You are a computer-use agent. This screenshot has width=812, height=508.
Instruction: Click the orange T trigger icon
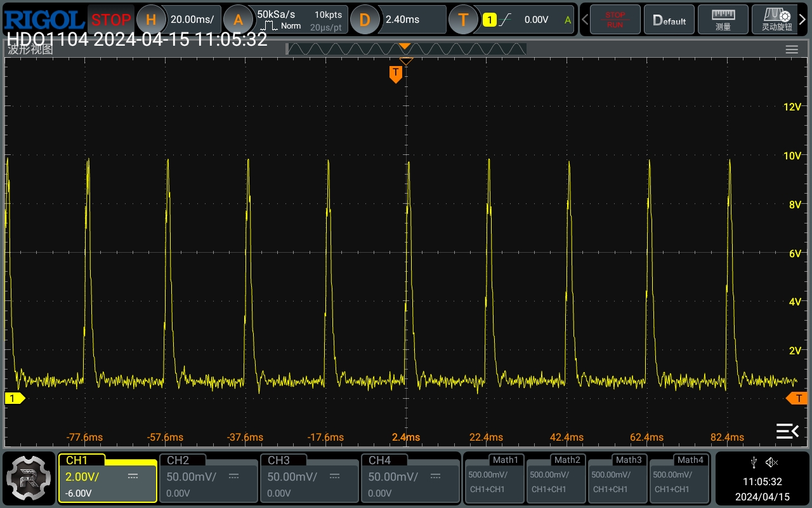(462, 20)
